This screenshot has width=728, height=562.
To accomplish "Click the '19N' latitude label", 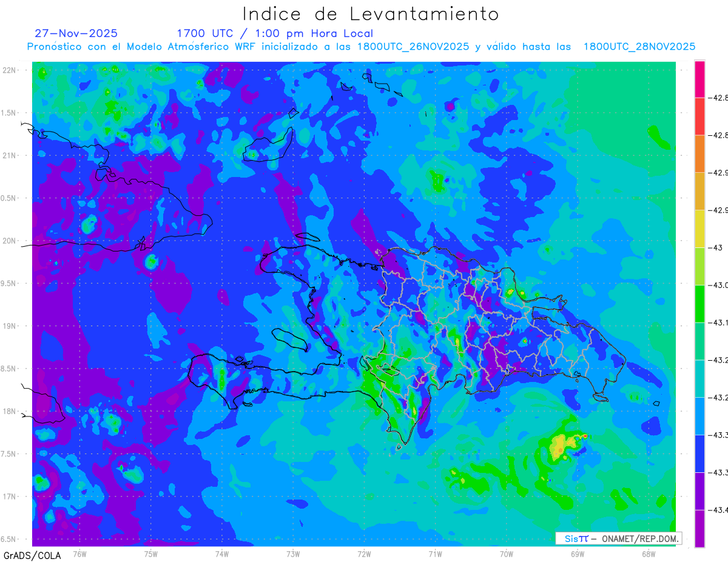I will [10, 326].
